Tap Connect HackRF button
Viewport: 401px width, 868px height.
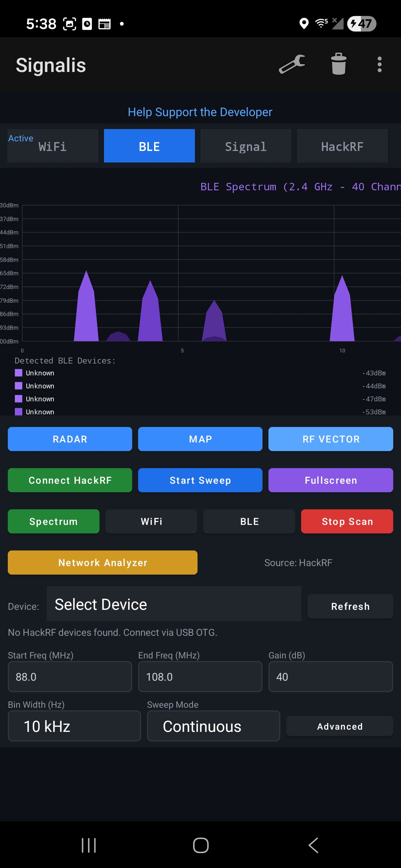tap(70, 480)
